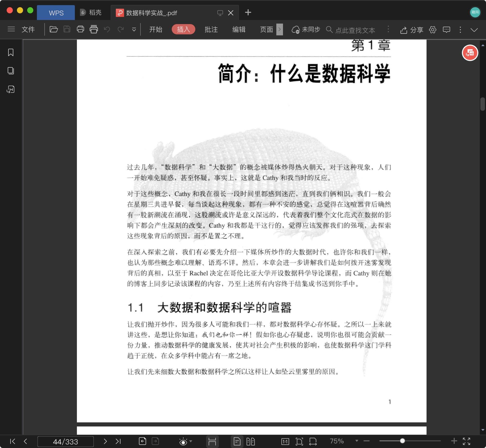
Task: Open the more options vertical dots menu
Action: point(460,30)
